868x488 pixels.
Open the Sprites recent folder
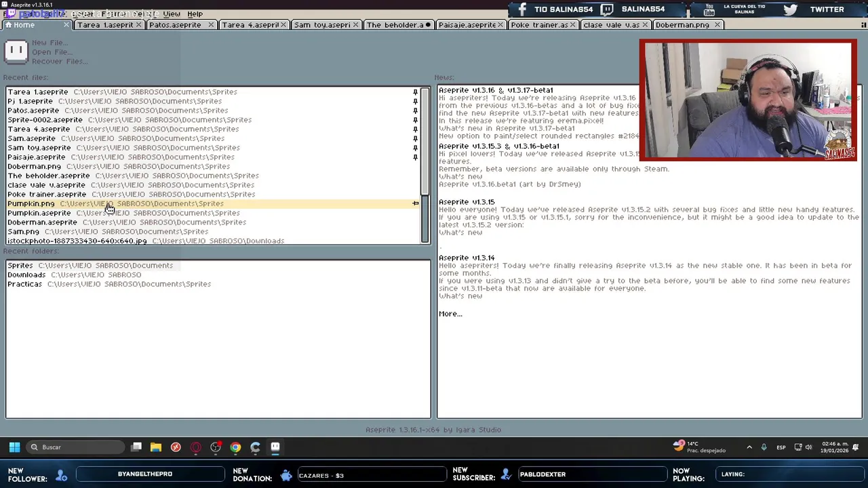point(218,266)
